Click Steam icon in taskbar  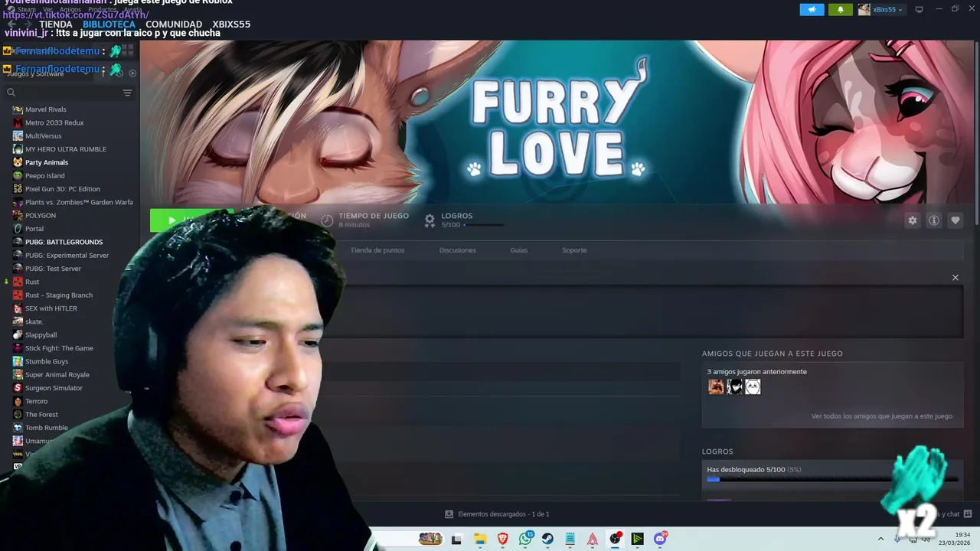(547, 539)
